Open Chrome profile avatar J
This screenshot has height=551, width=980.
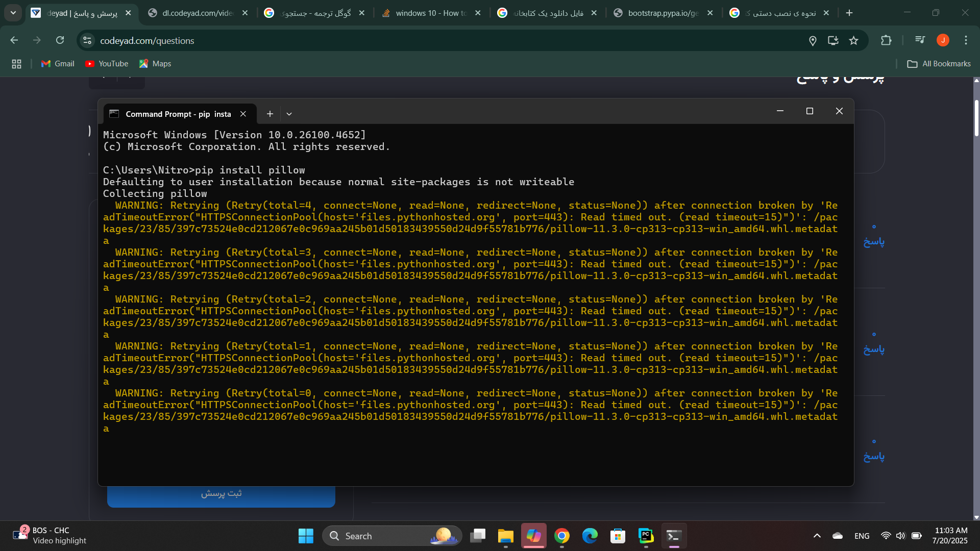tap(943, 40)
